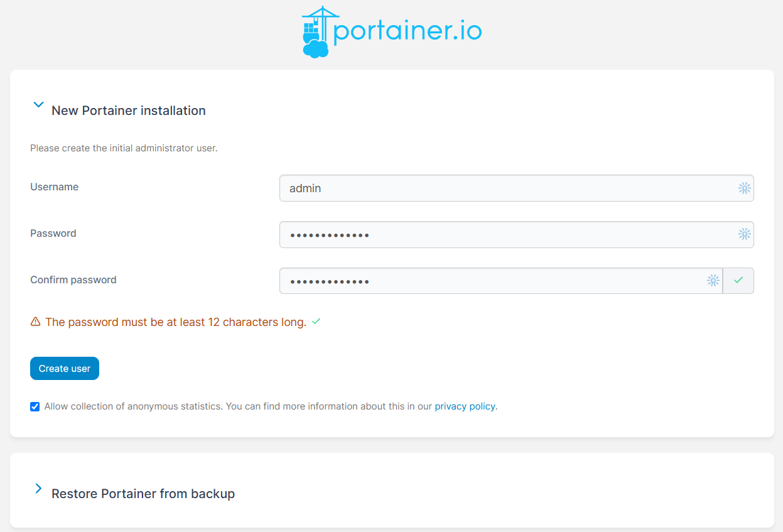Collapse New Portainer installation with its chevron
783x532 pixels.
coord(38,105)
